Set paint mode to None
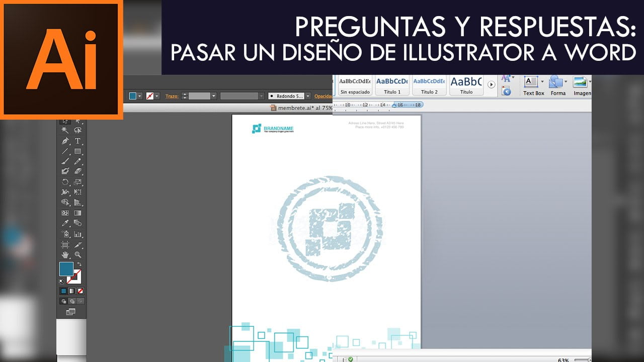 coord(80,291)
